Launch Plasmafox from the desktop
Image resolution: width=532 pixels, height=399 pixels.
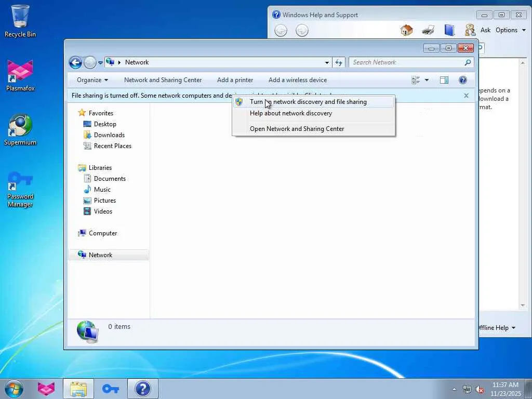click(x=20, y=75)
